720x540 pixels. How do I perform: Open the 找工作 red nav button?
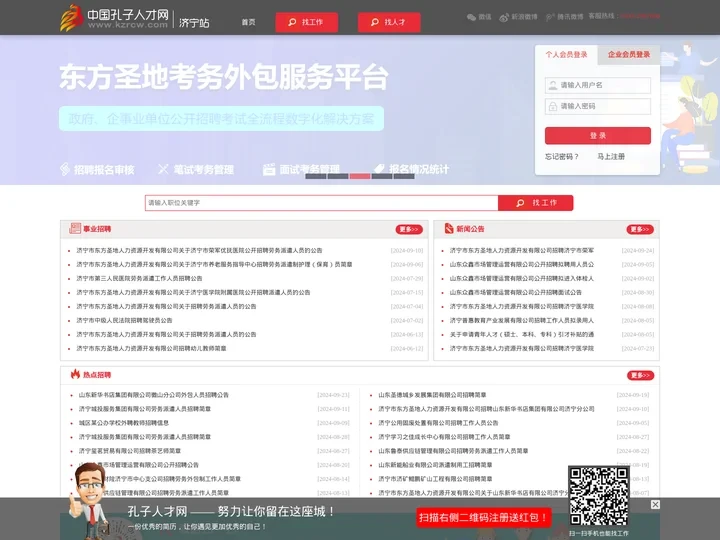[307, 22]
